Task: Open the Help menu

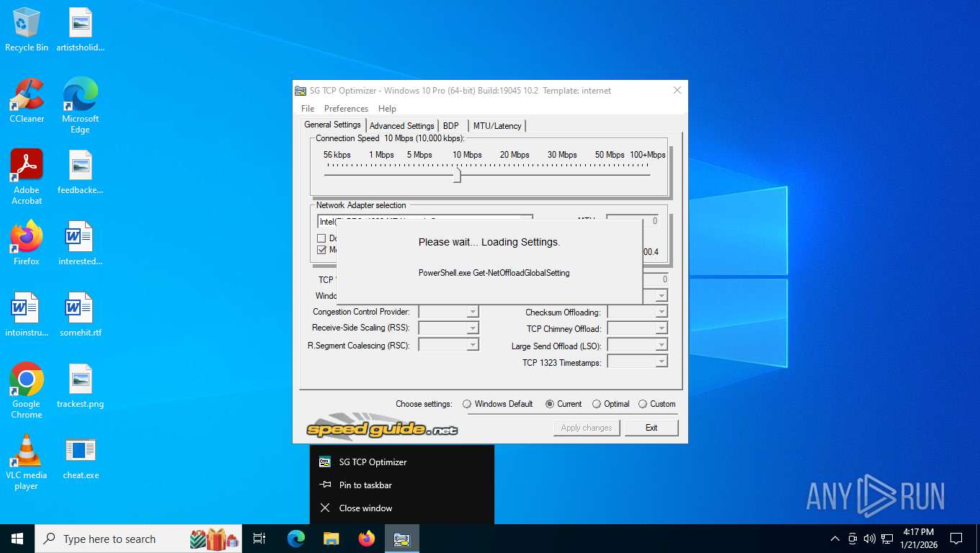Action: point(387,109)
